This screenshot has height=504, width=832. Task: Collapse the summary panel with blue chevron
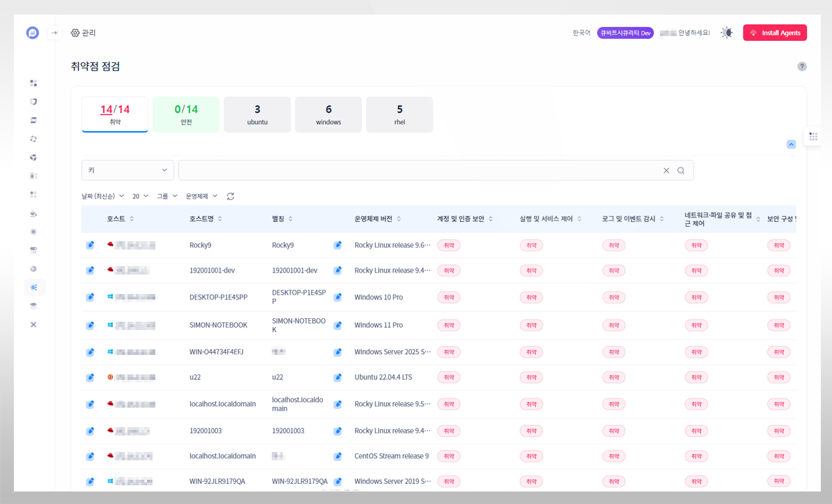(x=791, y=144)
